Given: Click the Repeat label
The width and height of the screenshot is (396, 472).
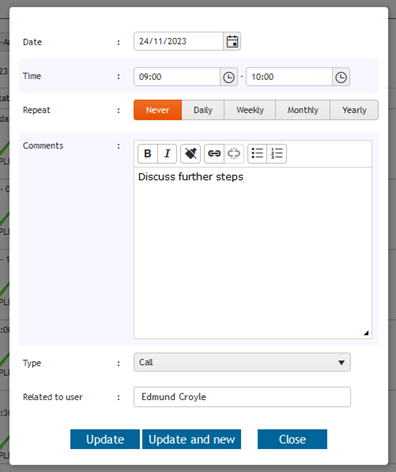Looking at the screenshot, I should point(36,110).
